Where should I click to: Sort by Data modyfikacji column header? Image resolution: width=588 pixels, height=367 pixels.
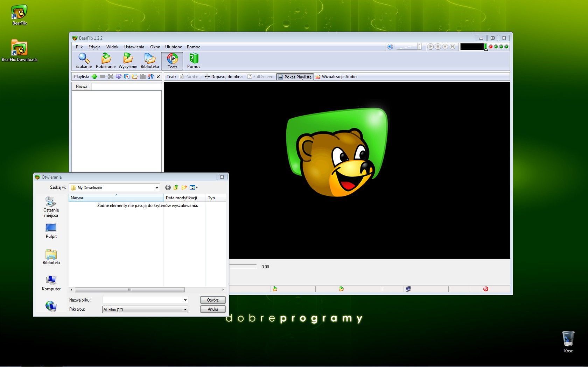pos(184,198)
